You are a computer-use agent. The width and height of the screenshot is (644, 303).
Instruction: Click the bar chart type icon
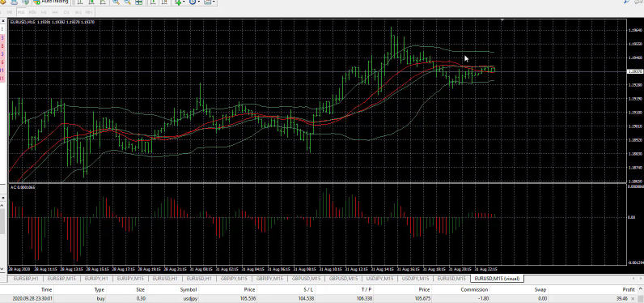tap(79, 2)
